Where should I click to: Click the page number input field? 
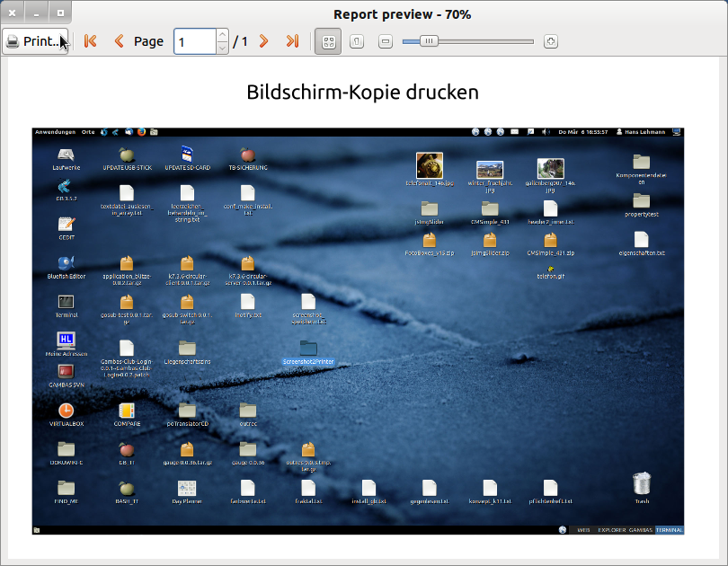point(194,41)
